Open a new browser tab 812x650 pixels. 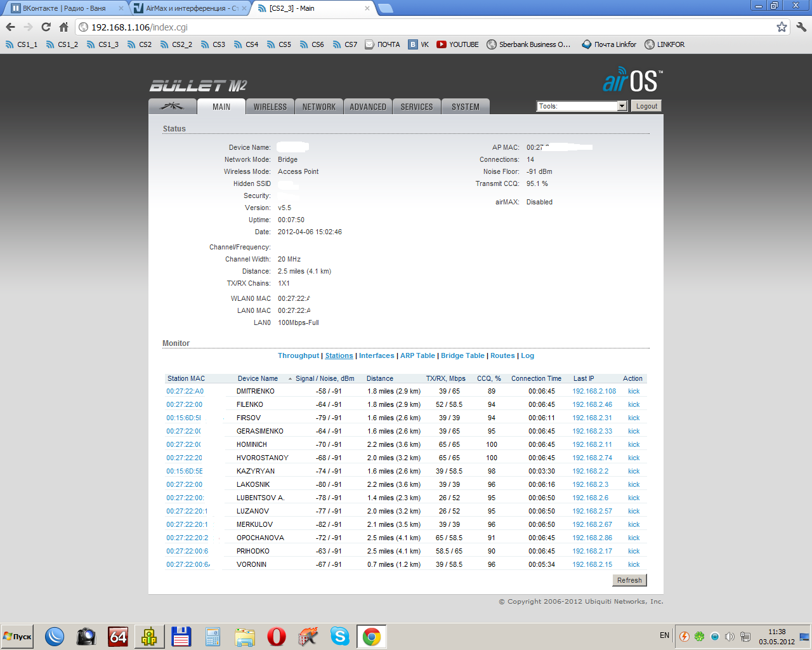[386, 8]
